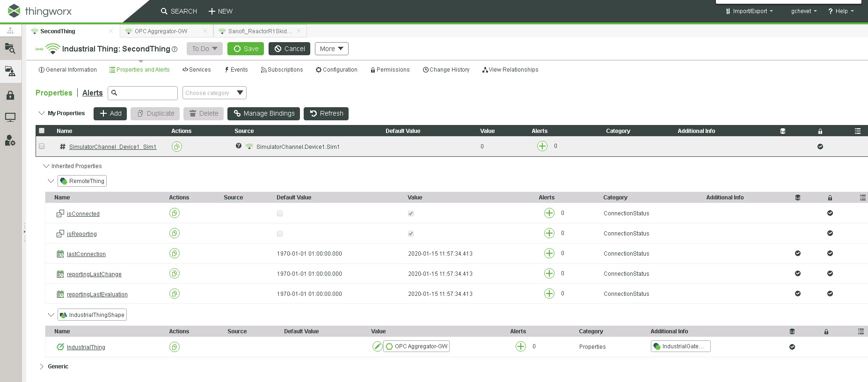868x382 pixels.
Task: Click duplicate icon for SimulatorChannel_Device1_Sim1
Action: (176, 147)
